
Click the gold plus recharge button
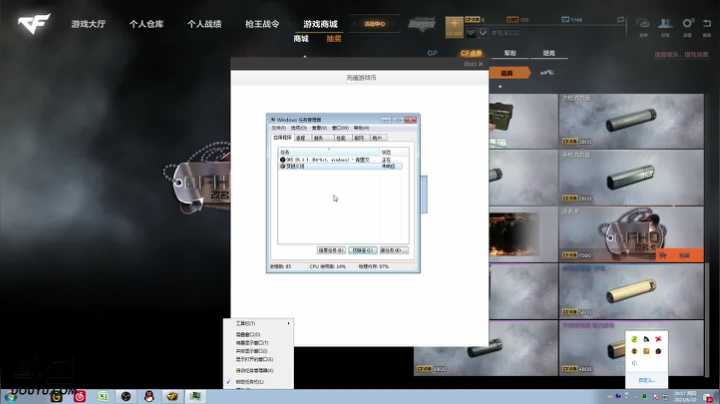(454, 27)
